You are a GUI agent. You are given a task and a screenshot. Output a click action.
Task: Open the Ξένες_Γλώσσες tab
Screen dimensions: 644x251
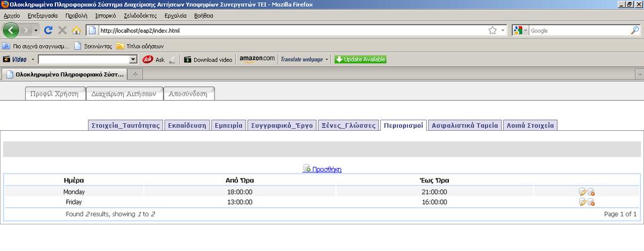(x=348, y=126)
